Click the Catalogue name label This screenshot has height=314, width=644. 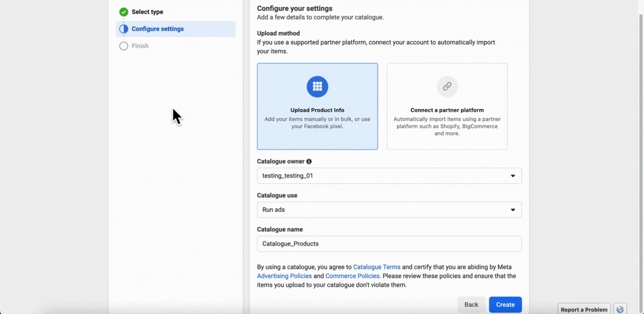click(280, 229)
